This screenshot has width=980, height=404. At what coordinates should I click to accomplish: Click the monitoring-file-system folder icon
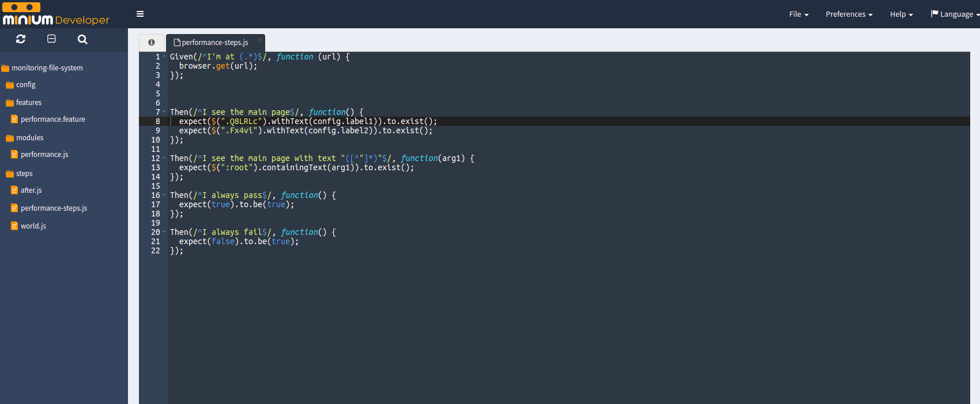(x=5, y=68)
